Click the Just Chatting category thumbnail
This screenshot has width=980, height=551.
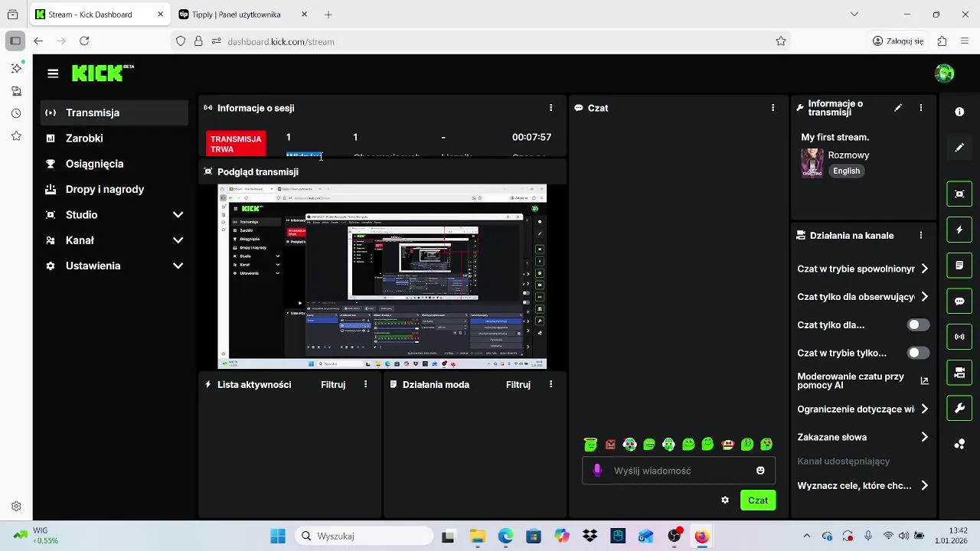click(x=812, y=163)
